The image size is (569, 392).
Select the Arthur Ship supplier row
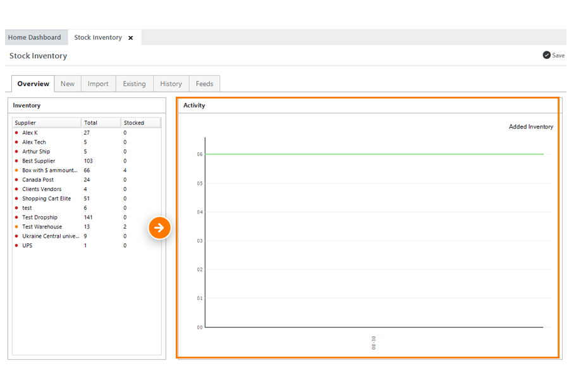pos(87,152)
